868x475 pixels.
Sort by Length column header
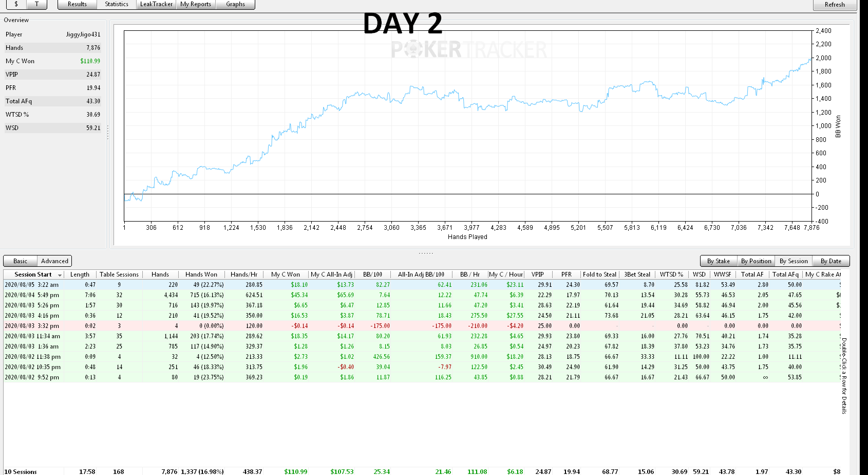pyautogui.click(x=80, y=275)
